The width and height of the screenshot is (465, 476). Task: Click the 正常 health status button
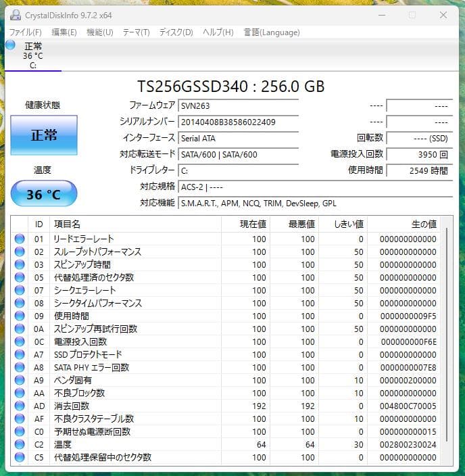44,135
